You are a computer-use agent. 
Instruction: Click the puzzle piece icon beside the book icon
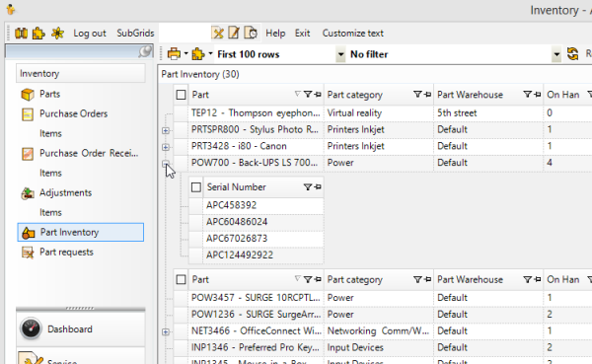38,34
